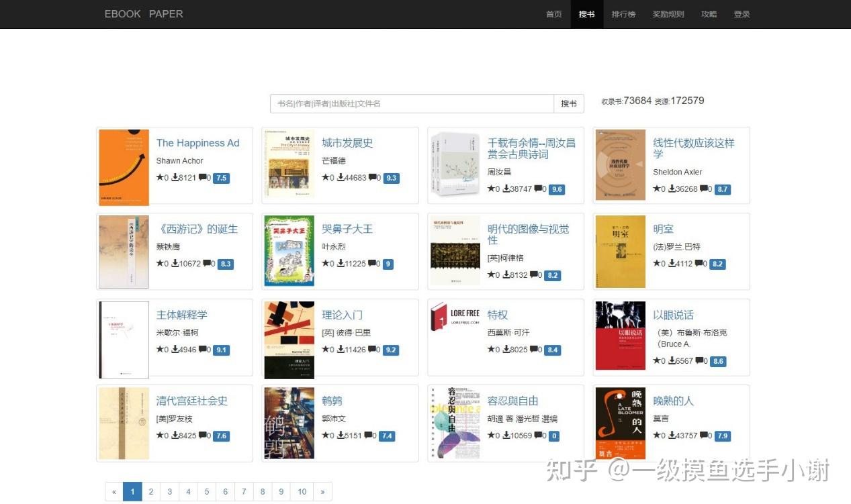Click the comment icon on 鹌鹑 card
Viewport: 851px width, 504px height.
pos(369,436)
